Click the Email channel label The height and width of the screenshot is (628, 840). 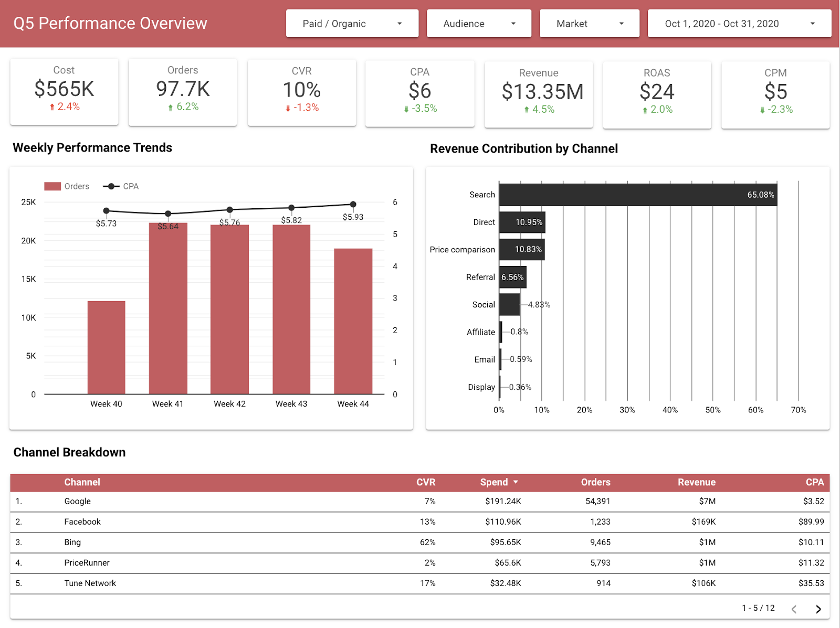tap(485, 359)
